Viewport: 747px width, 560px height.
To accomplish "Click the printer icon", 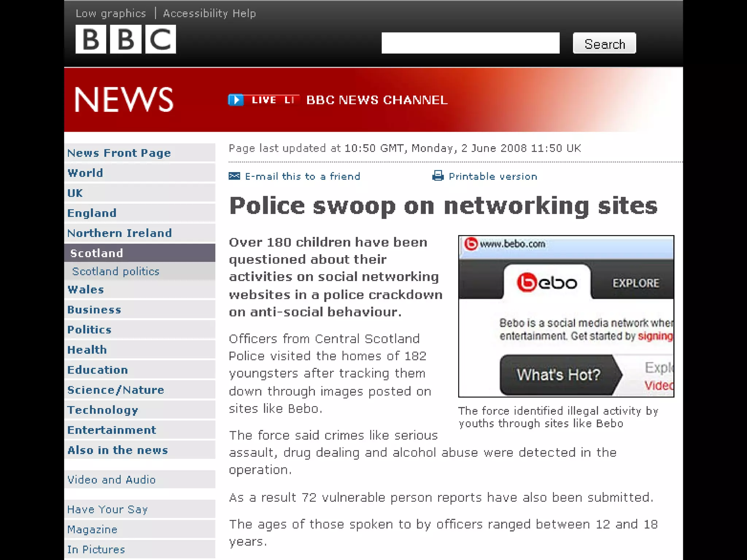I will (x=438, y=176).
